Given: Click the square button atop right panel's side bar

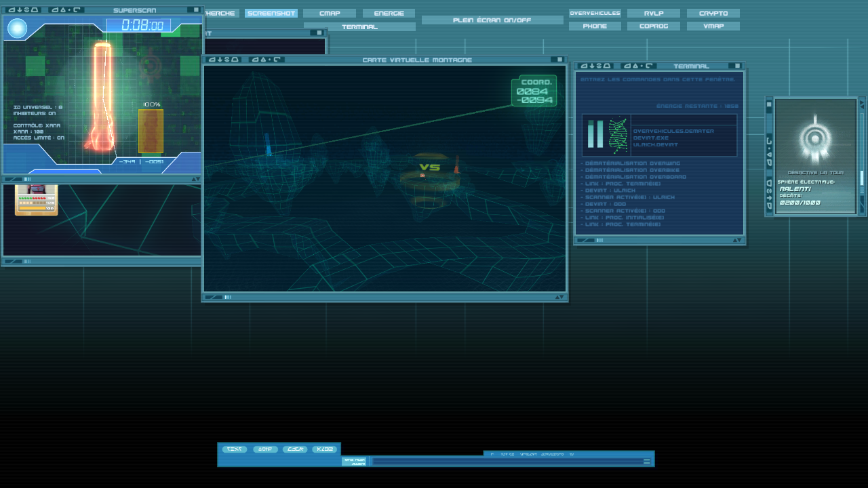Looking at the screenshot, I should pyautogui.click(x=769, y=104).
